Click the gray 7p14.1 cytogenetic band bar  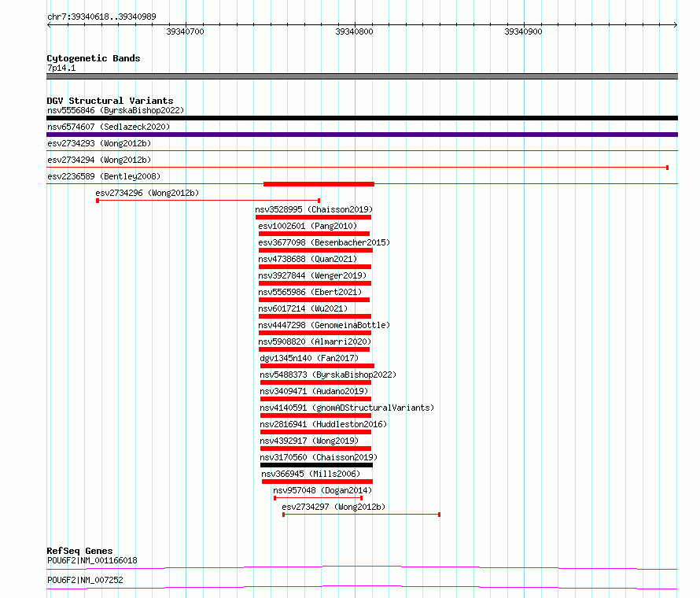(x=362, y=76)
